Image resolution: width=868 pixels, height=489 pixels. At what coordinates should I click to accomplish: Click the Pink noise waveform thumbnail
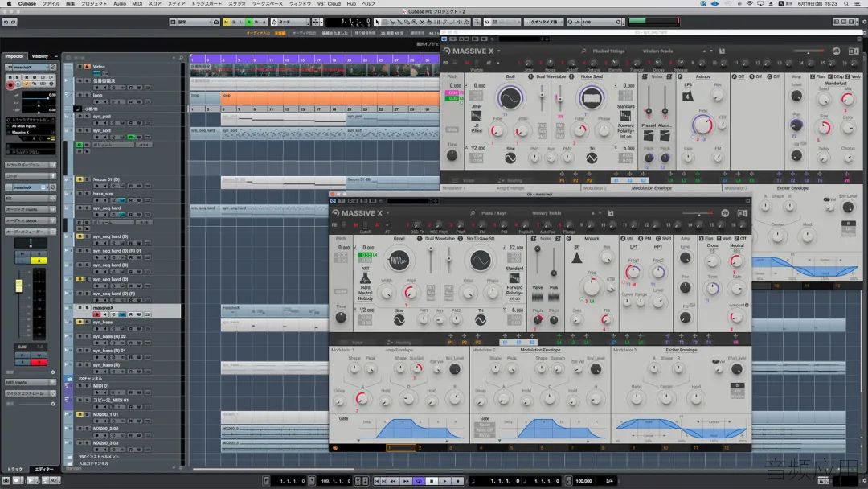[554, 298]
